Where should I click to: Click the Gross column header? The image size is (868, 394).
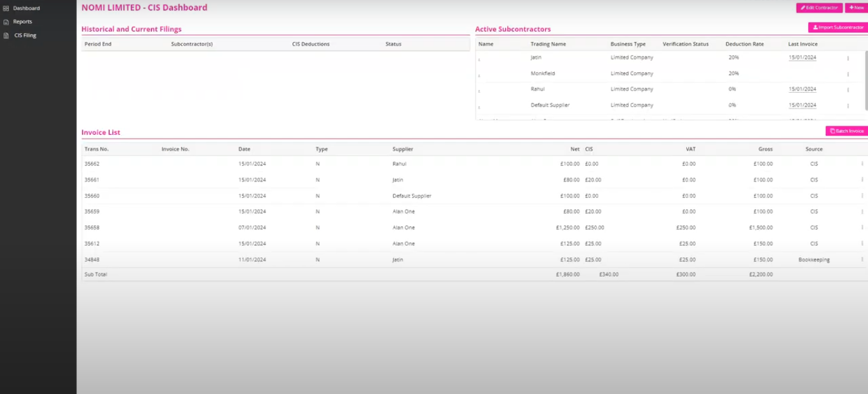[766, 149]
